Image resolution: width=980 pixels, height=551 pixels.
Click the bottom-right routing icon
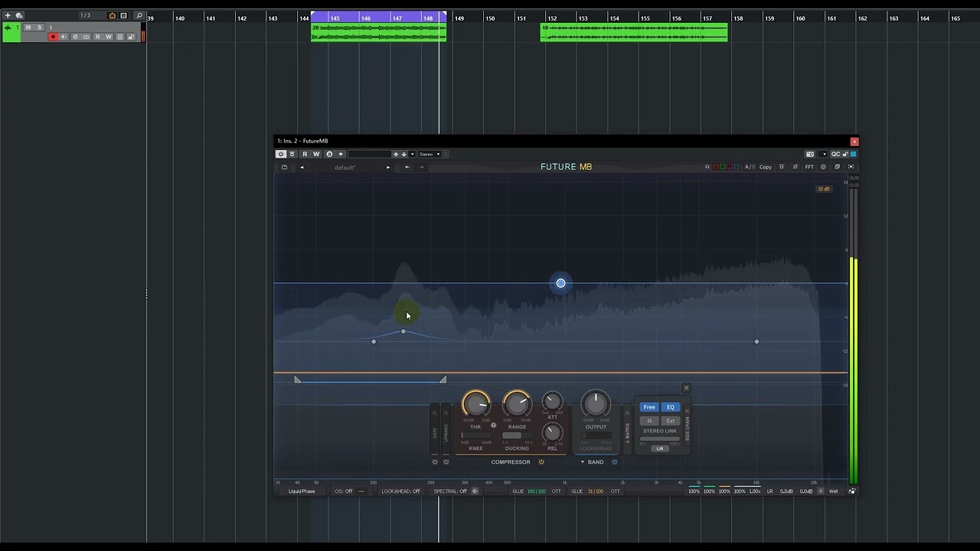click(851, 491)
